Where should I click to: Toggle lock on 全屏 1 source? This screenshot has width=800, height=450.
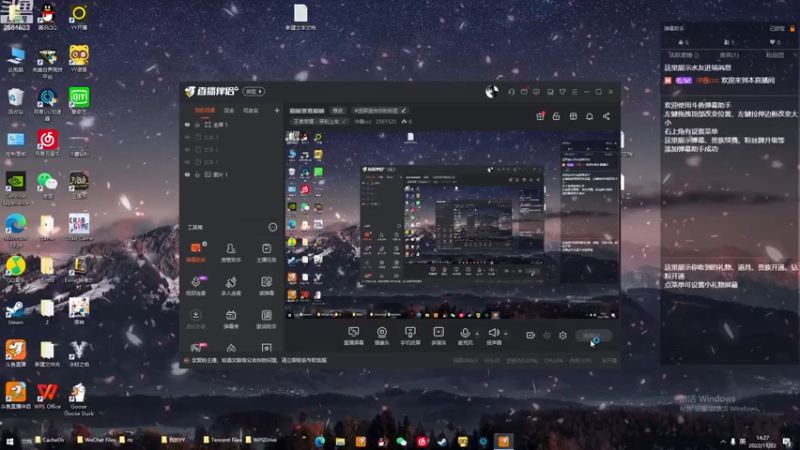coord(197,124)
